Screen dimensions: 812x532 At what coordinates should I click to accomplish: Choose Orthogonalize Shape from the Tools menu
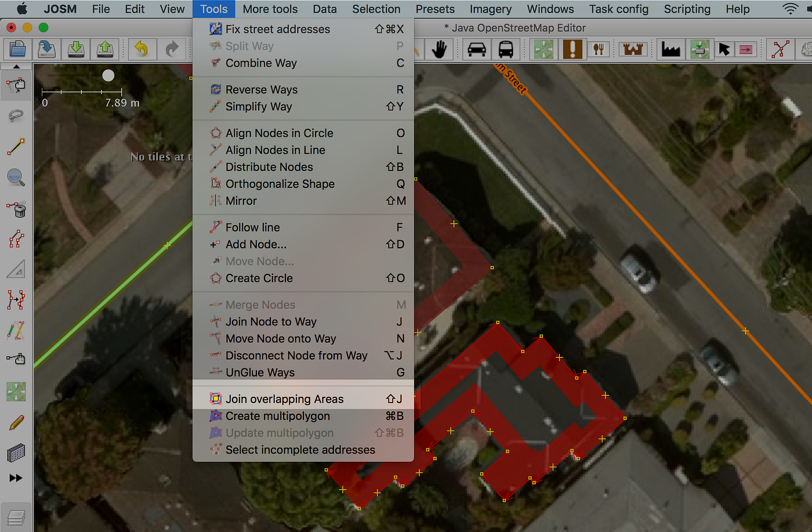280,184
